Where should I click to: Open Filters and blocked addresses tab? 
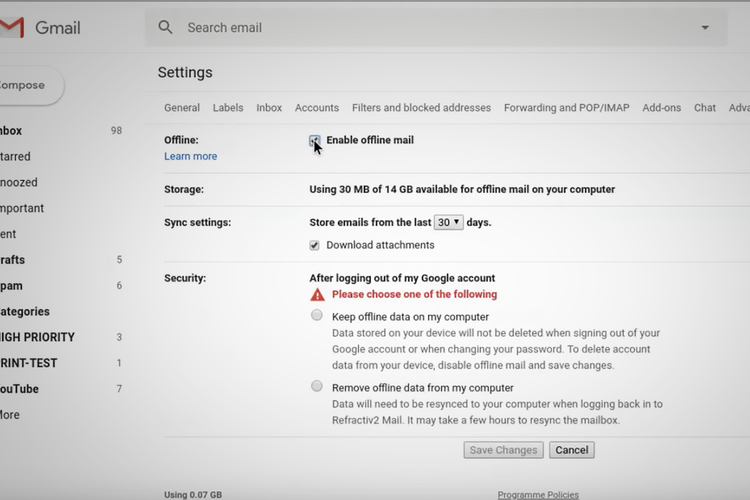coord(421,108)
